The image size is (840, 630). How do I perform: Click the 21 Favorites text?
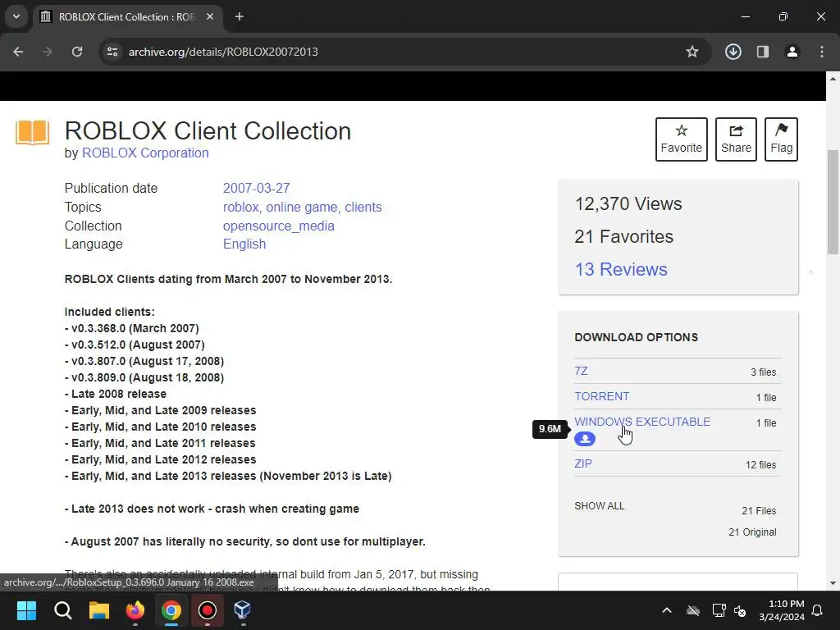pos(623,236)
